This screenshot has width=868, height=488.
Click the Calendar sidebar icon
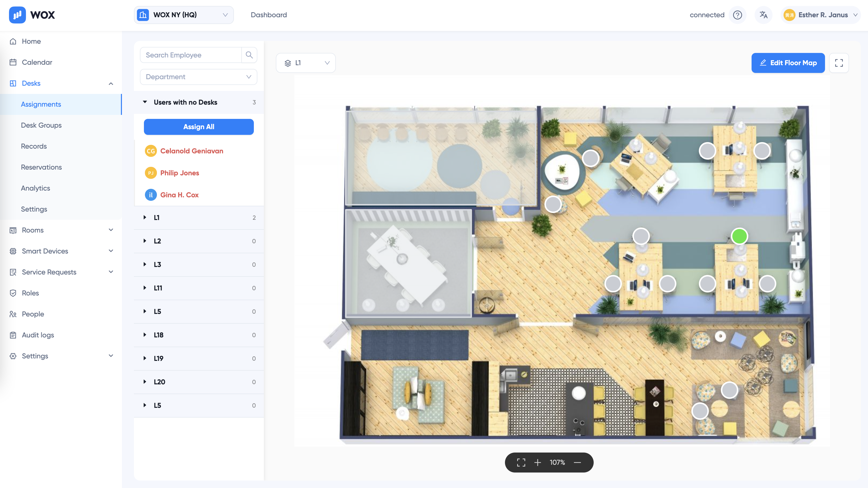pyautogui.click(x=13, y=62)
